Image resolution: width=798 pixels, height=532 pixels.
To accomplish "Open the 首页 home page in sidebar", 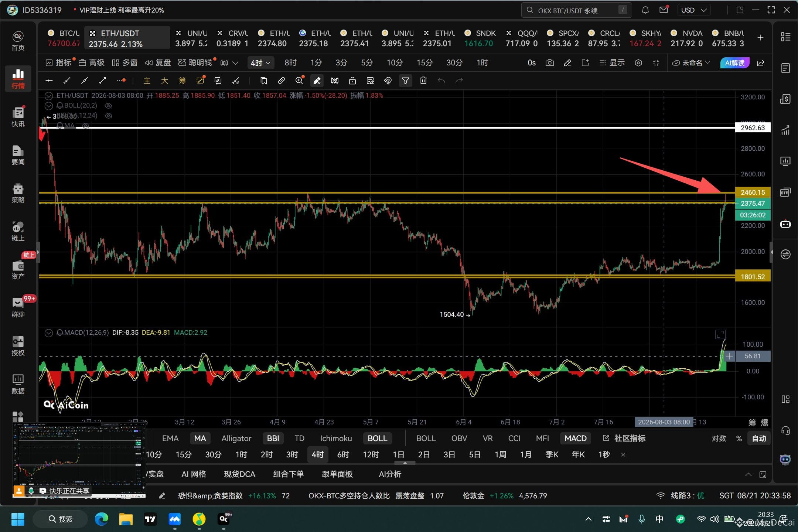I will tap(18, 41).
